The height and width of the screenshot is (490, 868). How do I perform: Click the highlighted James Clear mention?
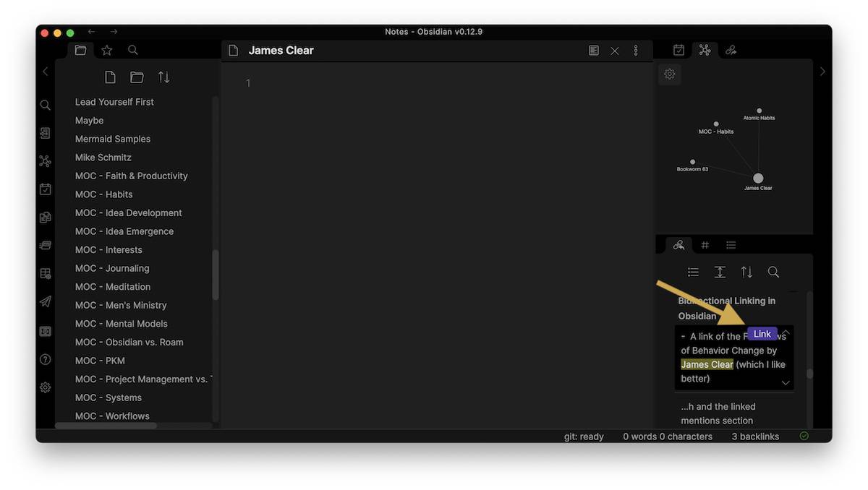click(707, 364)
